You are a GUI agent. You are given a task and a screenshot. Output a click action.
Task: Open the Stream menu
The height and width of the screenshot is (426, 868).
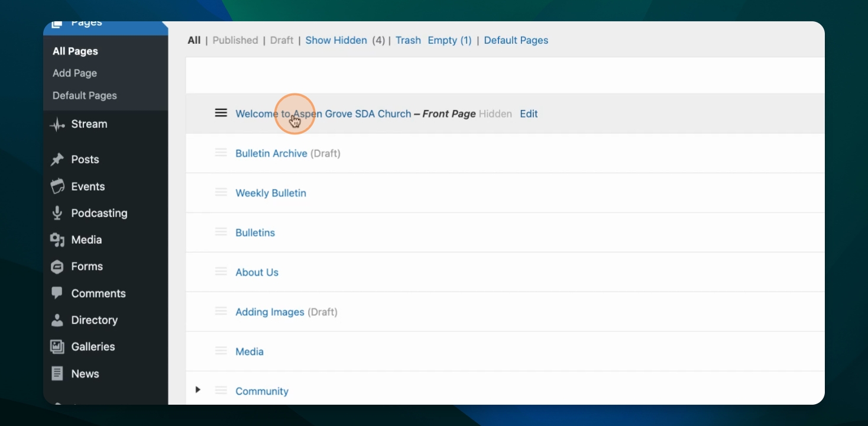(89, 124)
